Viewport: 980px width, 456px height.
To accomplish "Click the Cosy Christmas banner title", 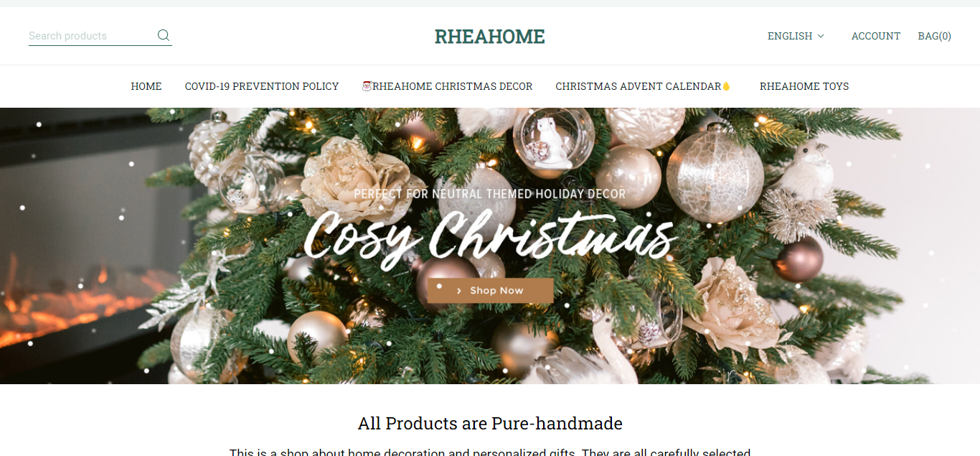I will [x=490, y=236].
